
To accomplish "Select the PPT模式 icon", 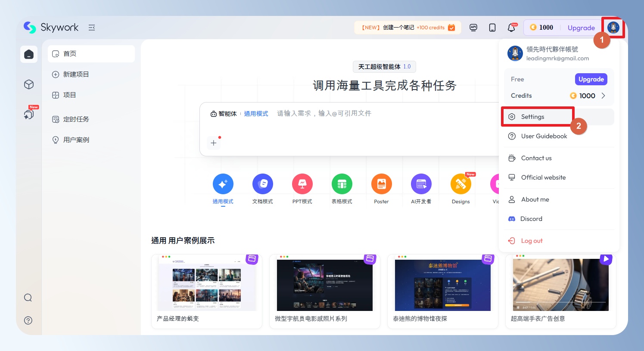I will point(302,184).
